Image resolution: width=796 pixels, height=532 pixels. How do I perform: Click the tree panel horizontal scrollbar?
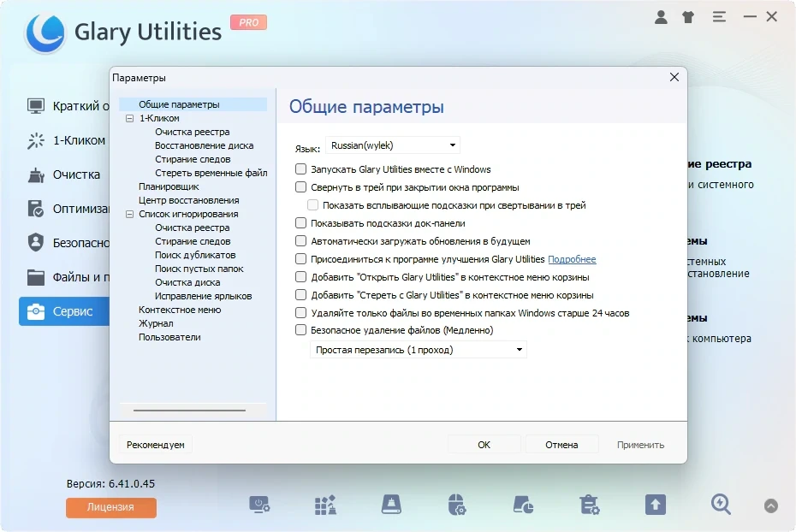[x=189, y=411]
